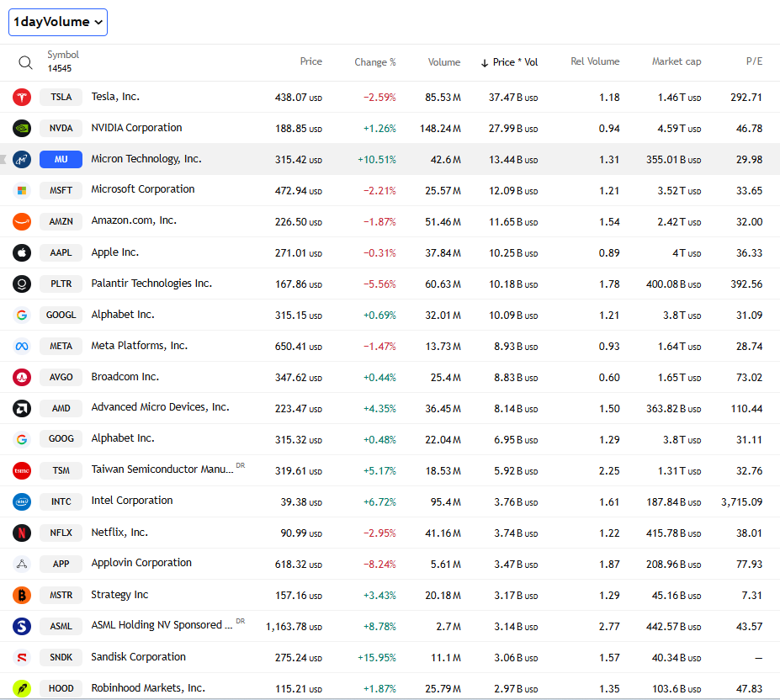The height and width of the screenshot is (700, 780).
Task: Click the Robinhood feather logo icon
Action: (x=22, y=688)
